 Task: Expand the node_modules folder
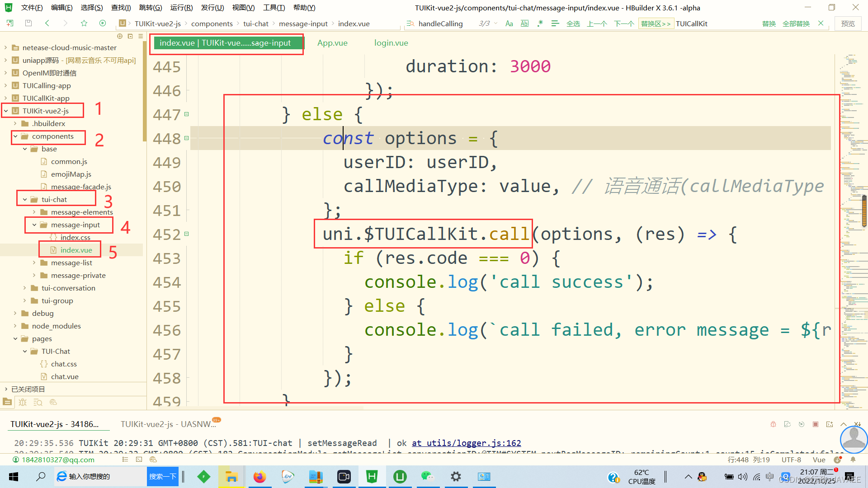(15, 326)
